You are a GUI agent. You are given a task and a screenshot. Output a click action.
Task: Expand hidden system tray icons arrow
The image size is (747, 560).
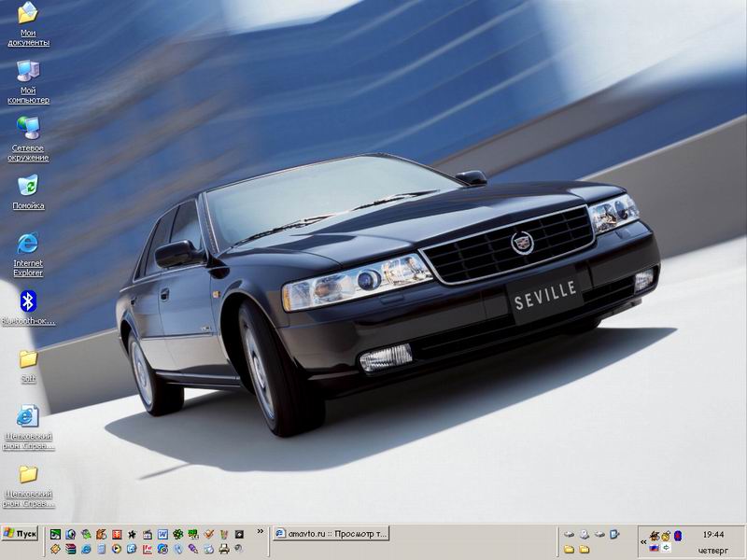(643, 541)
